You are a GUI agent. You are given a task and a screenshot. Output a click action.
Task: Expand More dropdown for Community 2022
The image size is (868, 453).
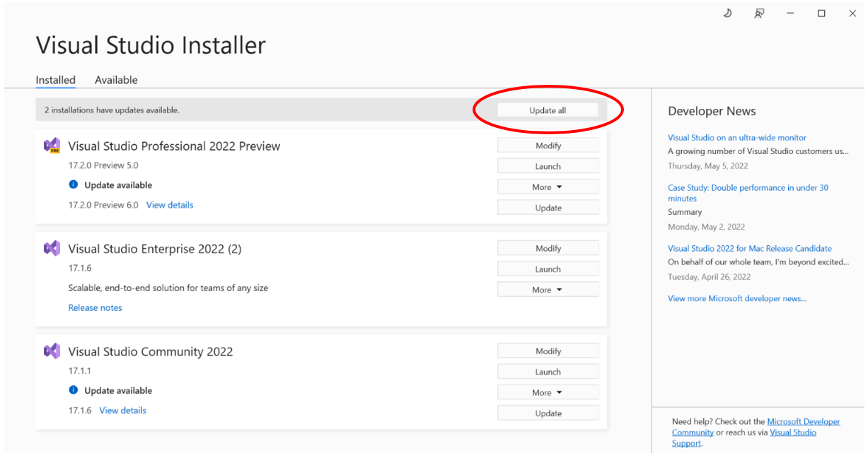tap(548, 392)
